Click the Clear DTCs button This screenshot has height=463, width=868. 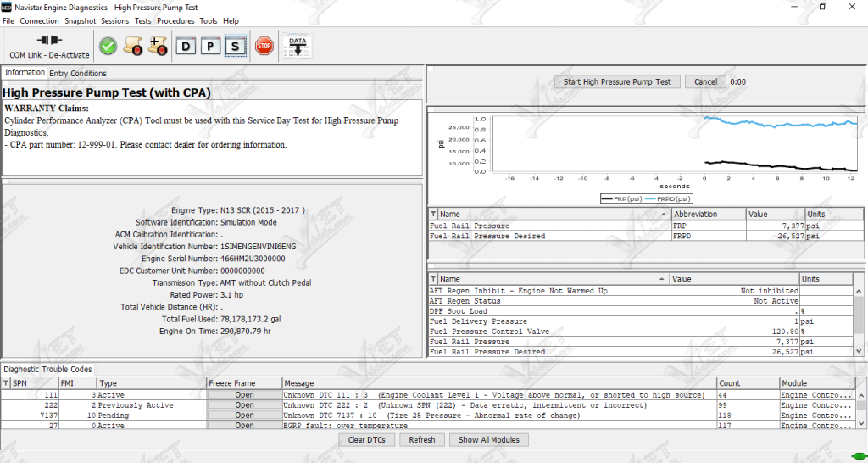coord(367,440)
